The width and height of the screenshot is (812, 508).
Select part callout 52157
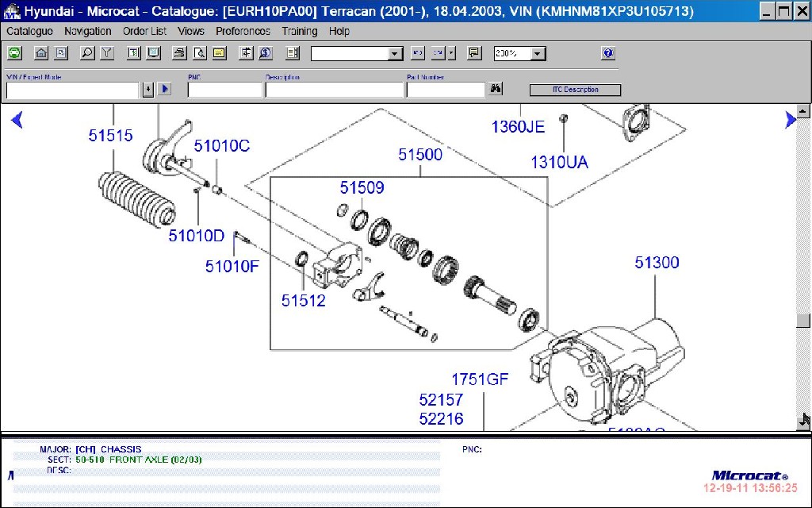click(x=441, y=400)
